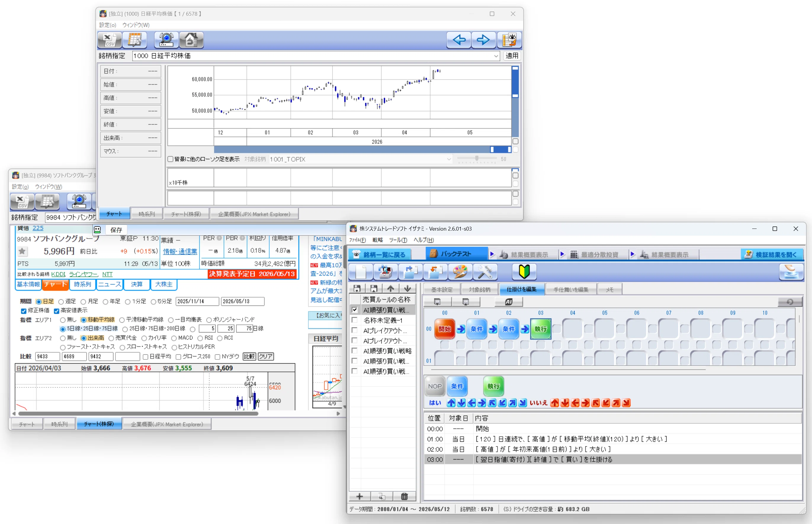This screenshot has width=812, height=524.
Task: Click the green-yellow beginner mark icon
Action: pos(524,272)
